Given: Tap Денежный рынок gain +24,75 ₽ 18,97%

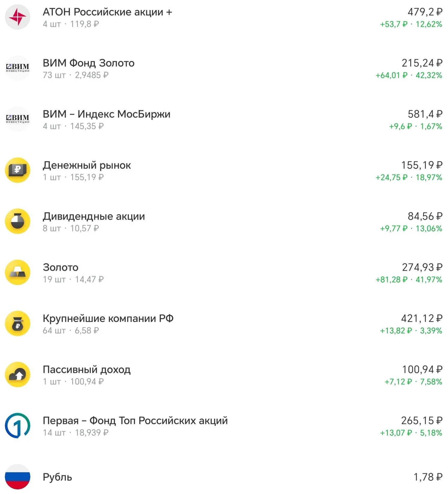Looking at the screenshot, I should pos(409,178).
